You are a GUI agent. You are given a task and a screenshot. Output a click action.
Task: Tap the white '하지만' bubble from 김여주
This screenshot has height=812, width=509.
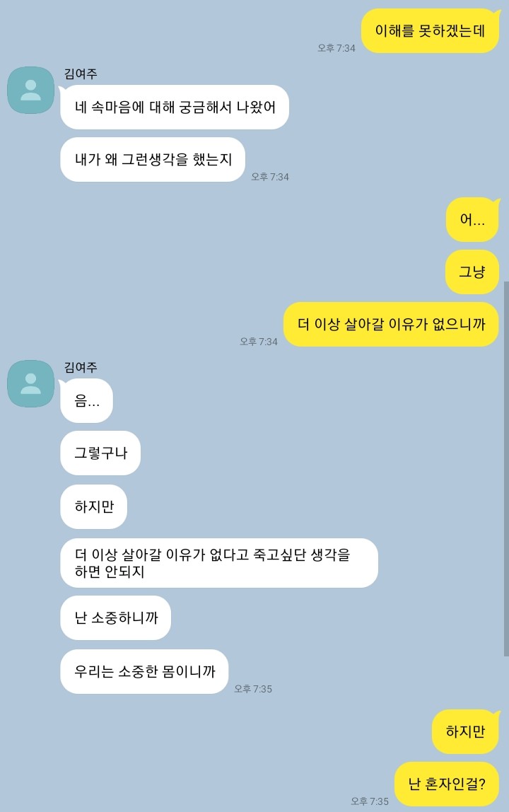[94, 506]
